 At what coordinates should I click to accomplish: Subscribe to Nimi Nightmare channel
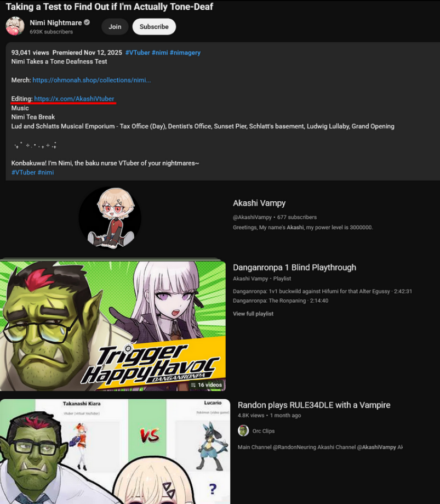[x=154, y=27]
